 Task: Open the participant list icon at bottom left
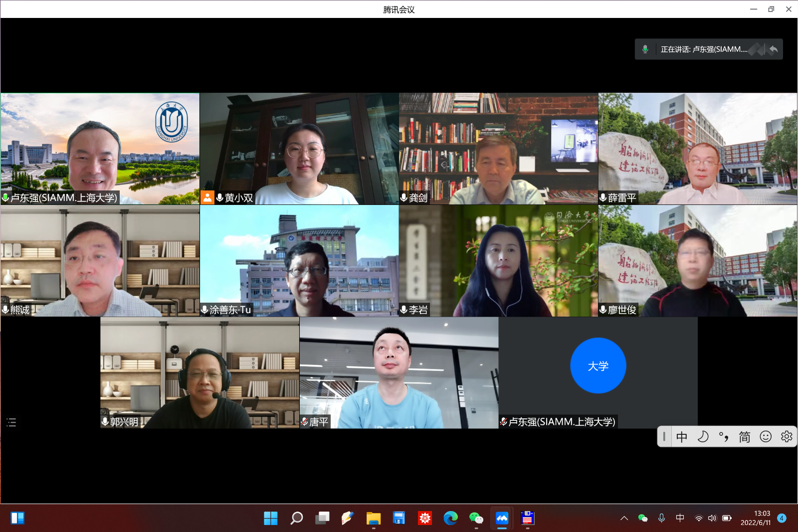pos(11,422)
